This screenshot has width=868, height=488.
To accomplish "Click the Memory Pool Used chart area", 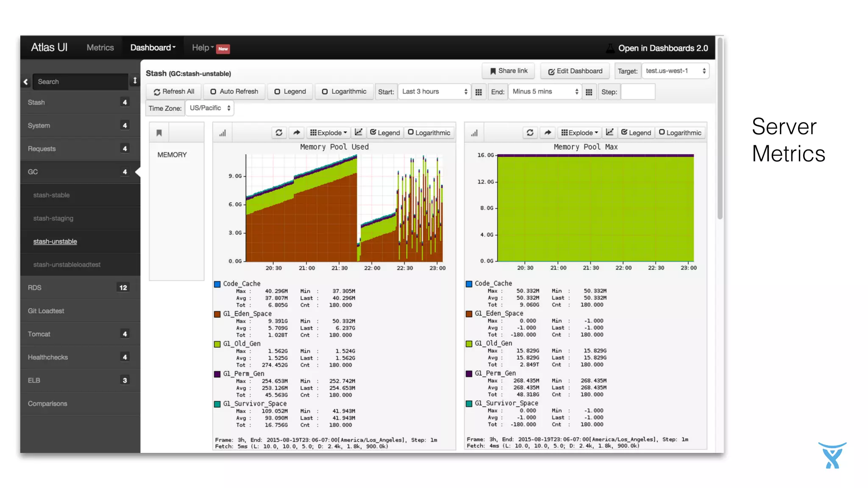I will click(x=344, y=208).
